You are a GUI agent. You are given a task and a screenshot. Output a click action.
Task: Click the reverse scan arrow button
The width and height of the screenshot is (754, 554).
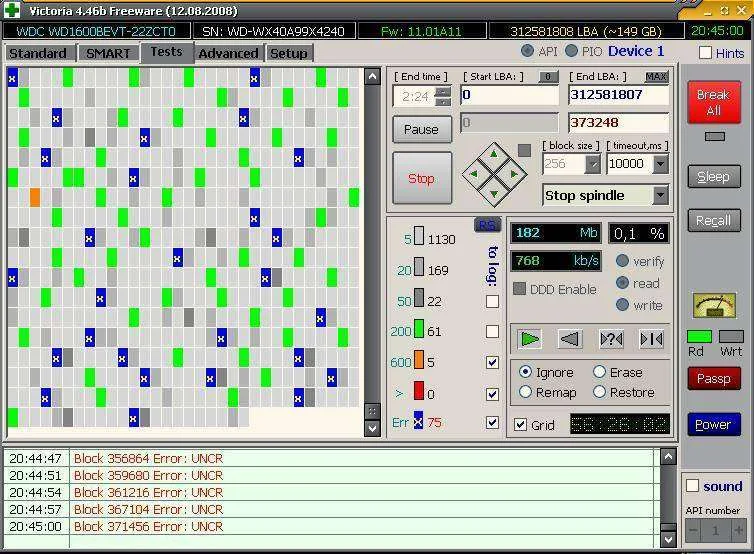pyautogui.click(x=570, y=339)
